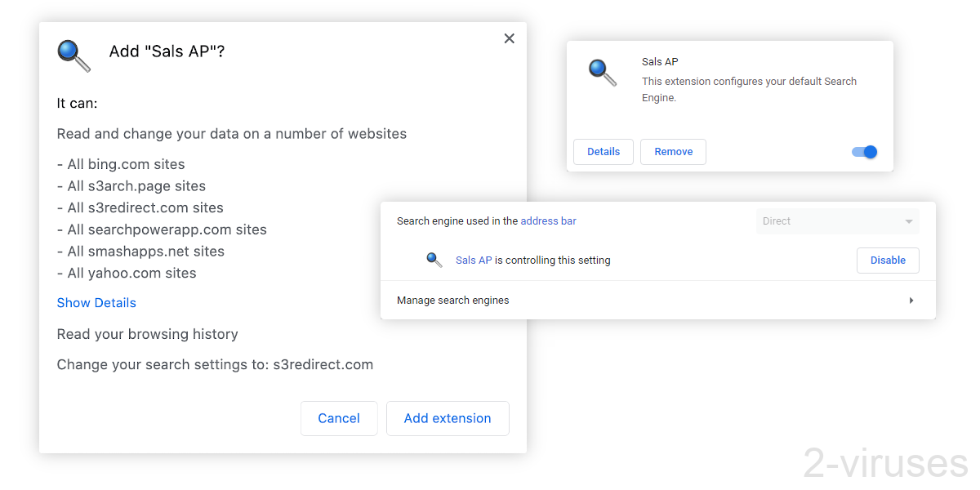The width and height of the screenshot is (980, 490).
Task: Cancel the extension installation
Action: coord(339,418)
